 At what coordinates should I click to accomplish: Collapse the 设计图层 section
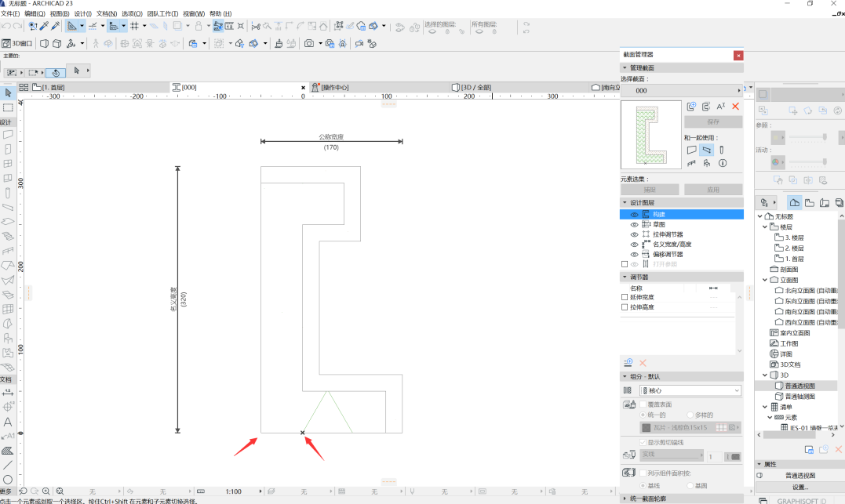[x=625, y=202]
